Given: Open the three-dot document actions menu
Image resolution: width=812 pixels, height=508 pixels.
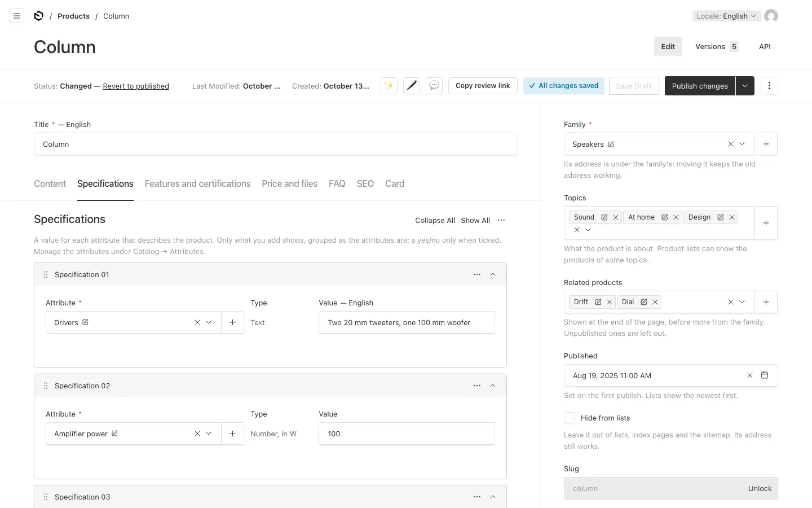Looking at the screenshot, I should pyautogui.click(x=769, y=86).
